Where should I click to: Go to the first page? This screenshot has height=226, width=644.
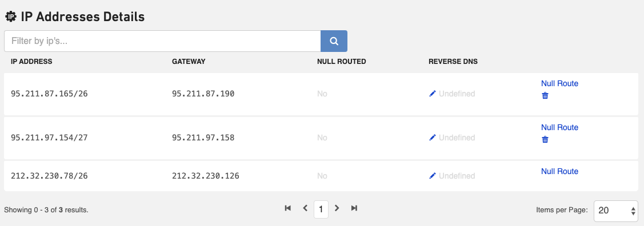point(287,208)
